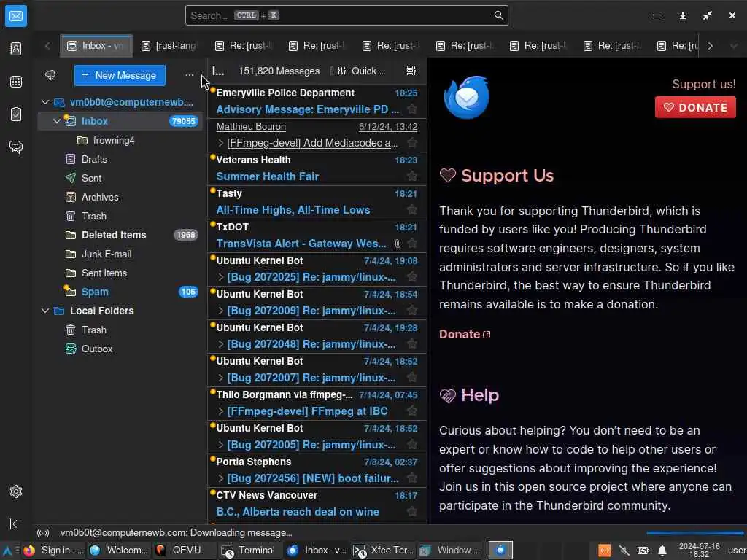This screenshot has height=560, width=747.
Task: Open the Calendar space
Action: point(16,82)
